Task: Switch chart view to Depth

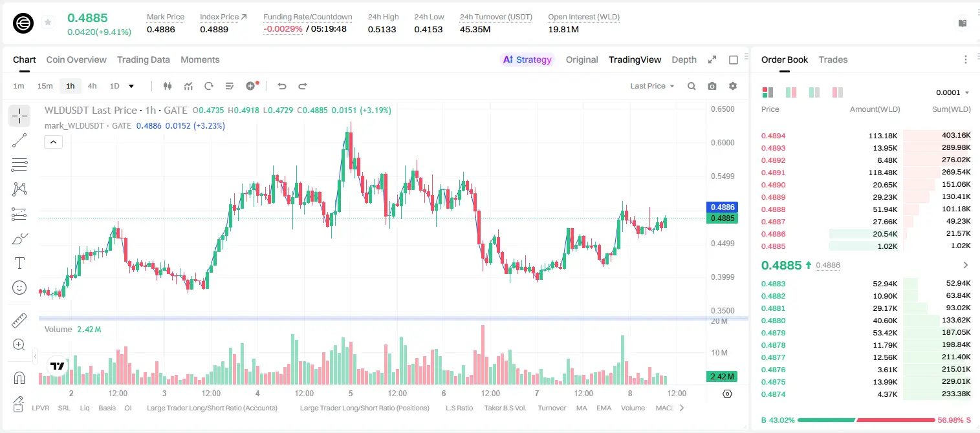Action: tap(684, 59)
